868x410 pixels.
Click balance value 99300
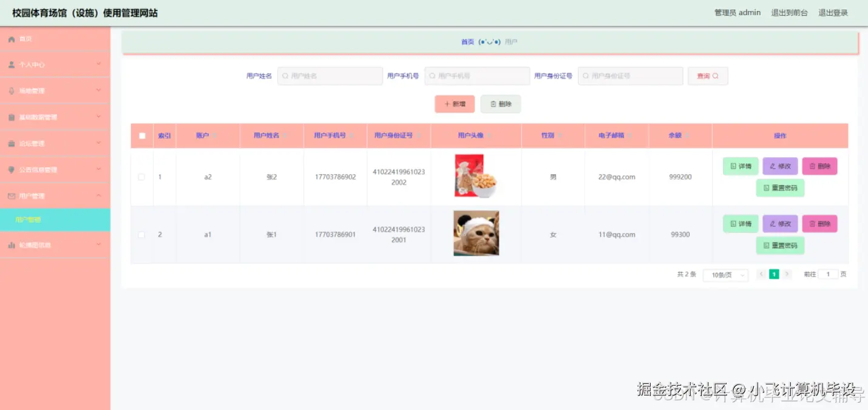click(680, 235)
